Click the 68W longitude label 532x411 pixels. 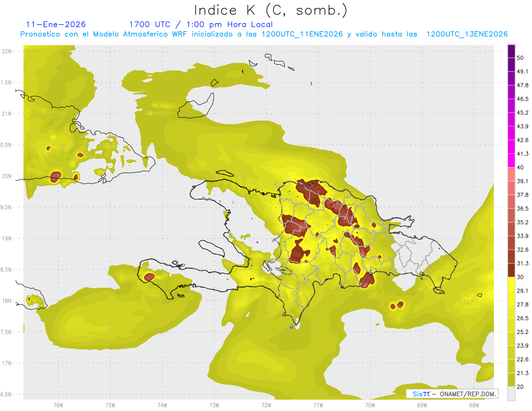473,405
